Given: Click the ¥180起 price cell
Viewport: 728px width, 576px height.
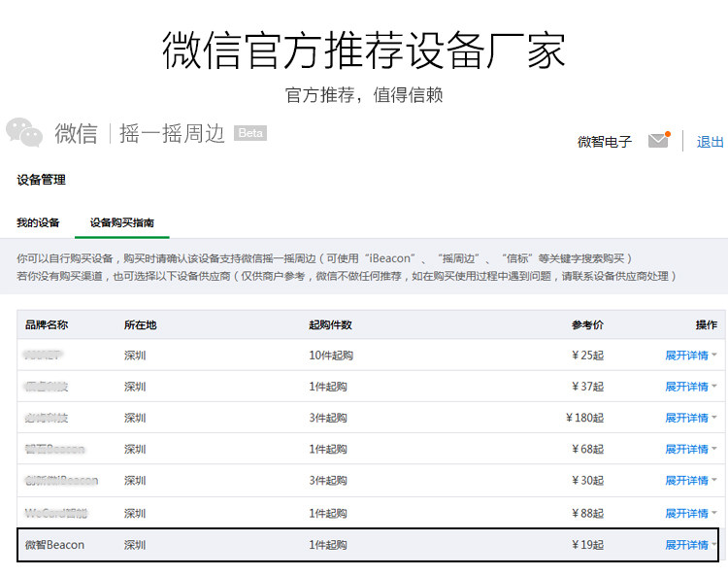Looking at the screenshot, I should pos(585,418).
